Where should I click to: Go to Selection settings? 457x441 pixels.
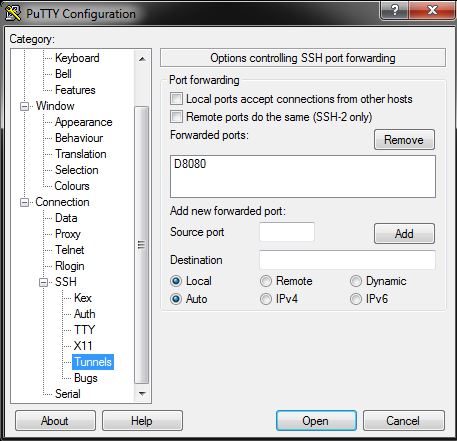(77, 170)
